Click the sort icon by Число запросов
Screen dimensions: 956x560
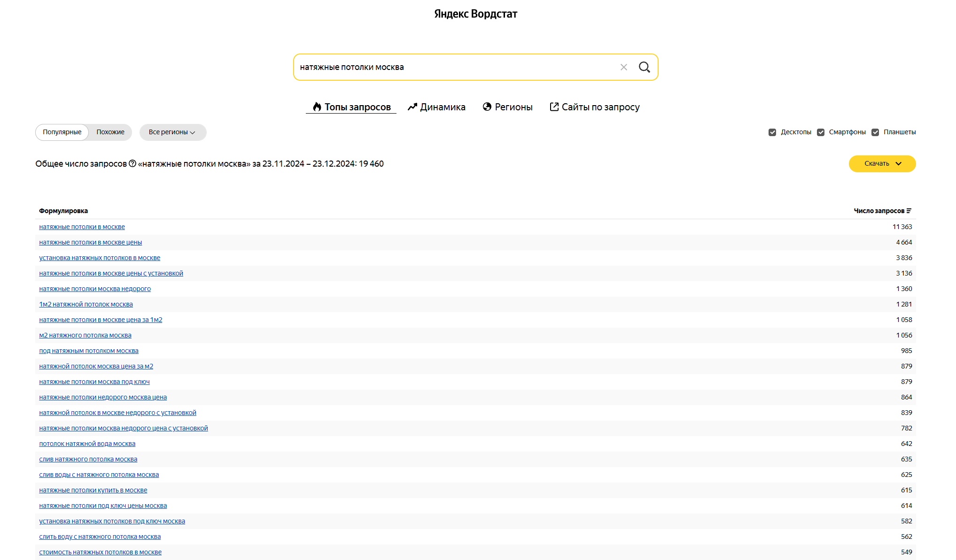(x=909, y=211)
